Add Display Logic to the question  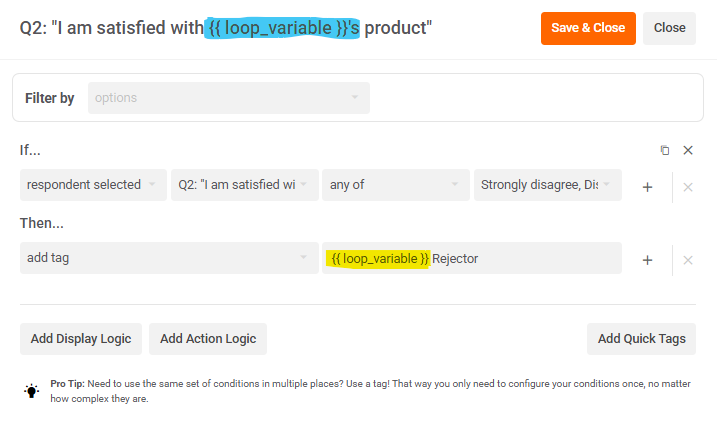click(x=81, y=339)
